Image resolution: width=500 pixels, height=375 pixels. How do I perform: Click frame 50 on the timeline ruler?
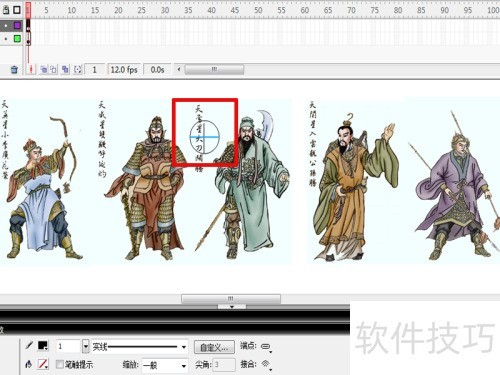258,10
